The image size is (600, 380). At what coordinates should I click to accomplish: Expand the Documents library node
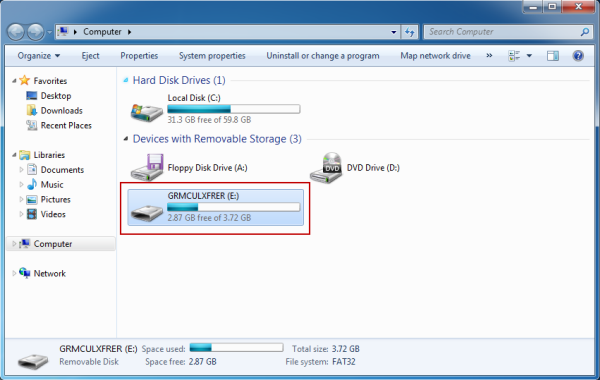coord(21,170)
